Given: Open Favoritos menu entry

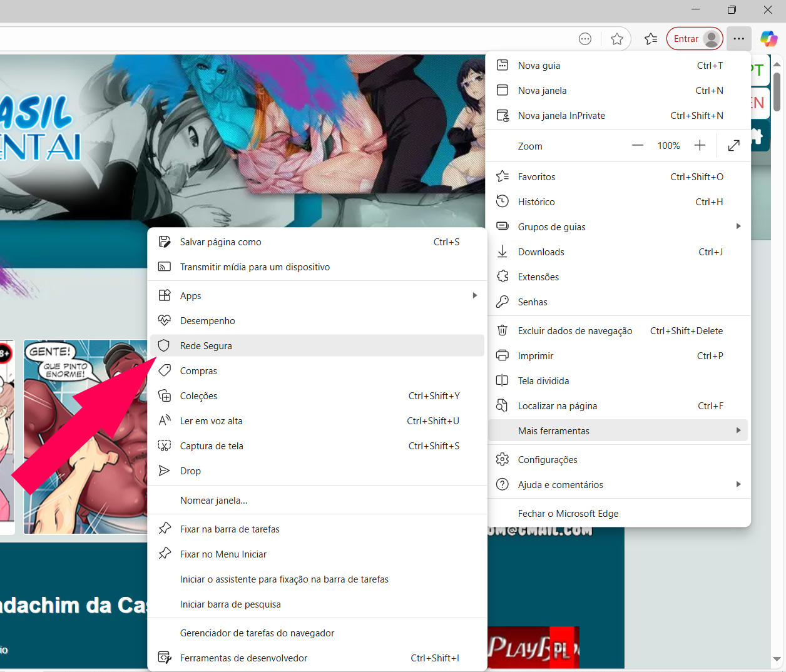Looking at the screenshot, I should point(618,177).
